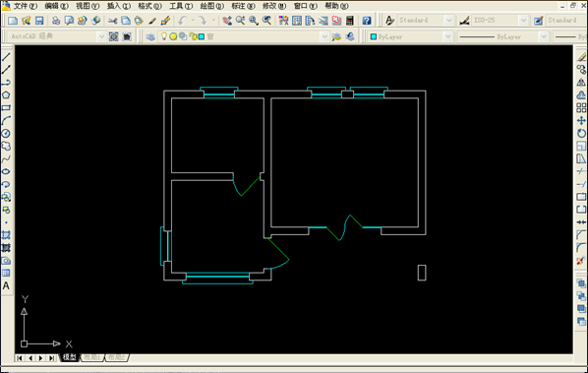Open the ISO-25 dimension style dropdown
588x373 pixels.
click(523, 21)
